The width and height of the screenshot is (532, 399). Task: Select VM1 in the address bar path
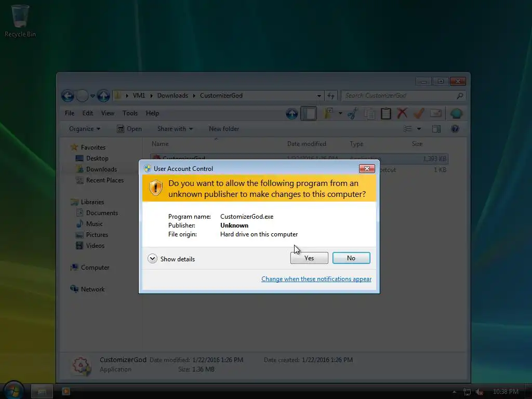[139, 96]
